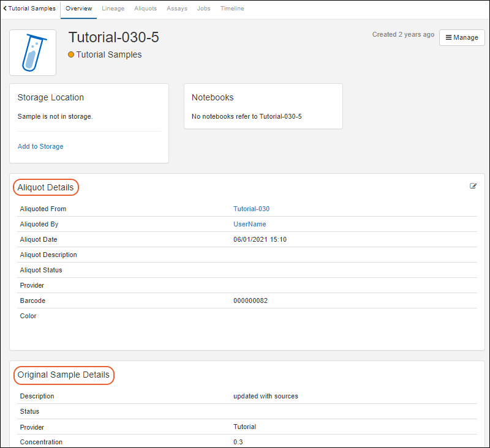Viewport: 490px width, 448px height.
Task: Click the UserName link
Action: [x=249, y=224]
